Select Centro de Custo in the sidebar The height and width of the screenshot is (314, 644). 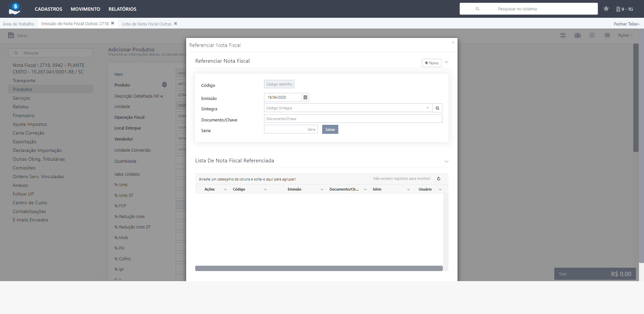click(x=30, y=203)
